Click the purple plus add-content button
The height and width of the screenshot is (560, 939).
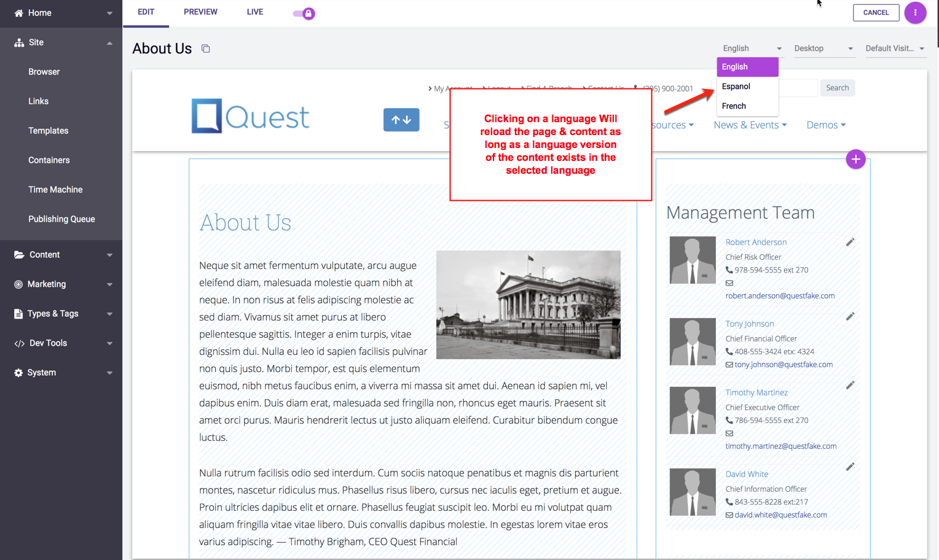(x=855, y=160)
